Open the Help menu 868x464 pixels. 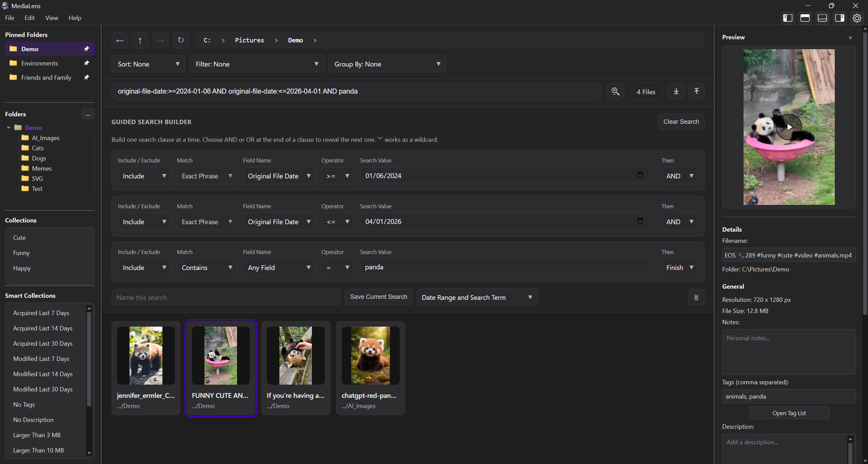(75, 18)
